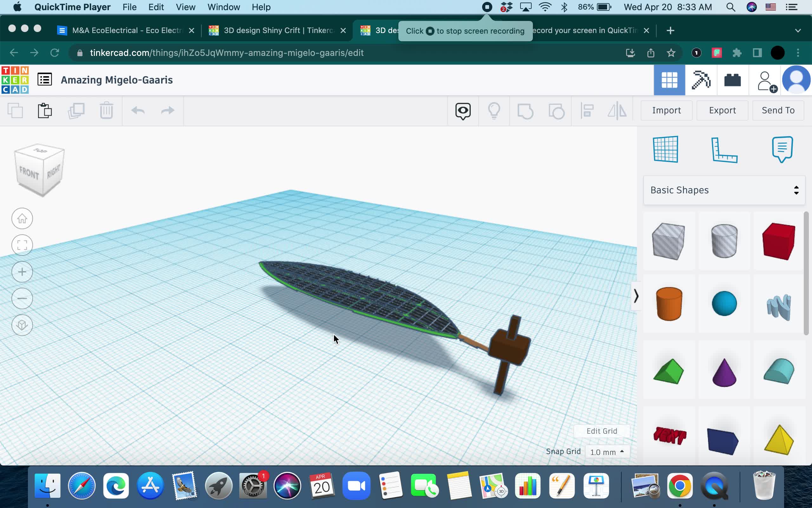Select the Ruler tool

click(724, 150)
